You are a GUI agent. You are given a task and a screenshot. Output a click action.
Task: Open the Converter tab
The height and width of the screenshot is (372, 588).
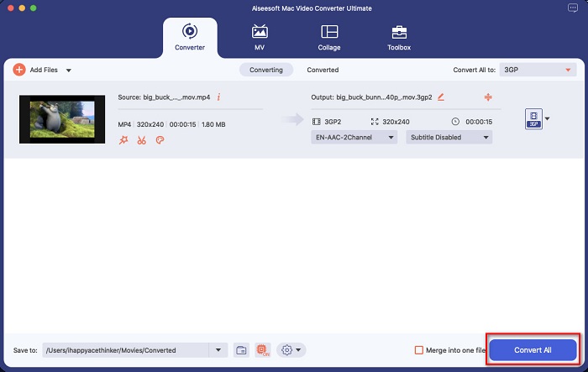point(190,38)
